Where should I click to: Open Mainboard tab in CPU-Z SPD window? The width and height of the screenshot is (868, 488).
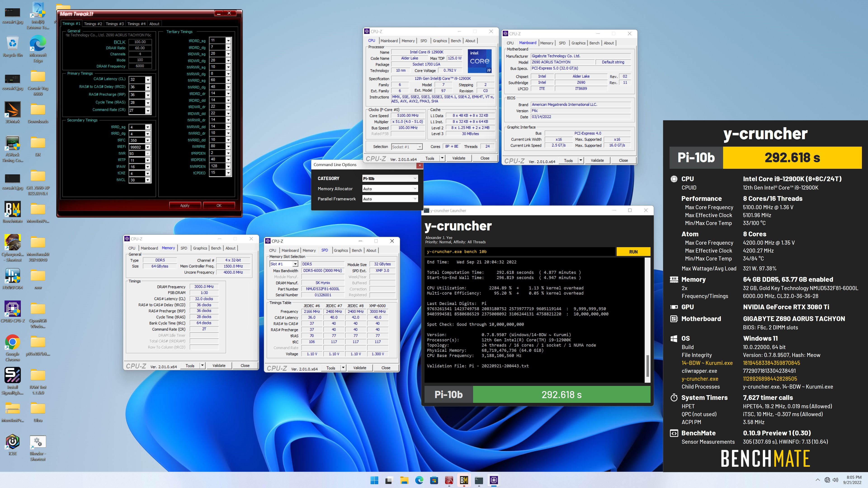click(x=290, y=251)
